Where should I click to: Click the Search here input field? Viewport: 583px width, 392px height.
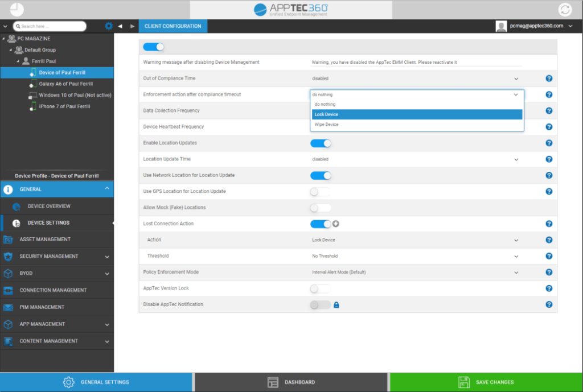[x=50, y=26]
